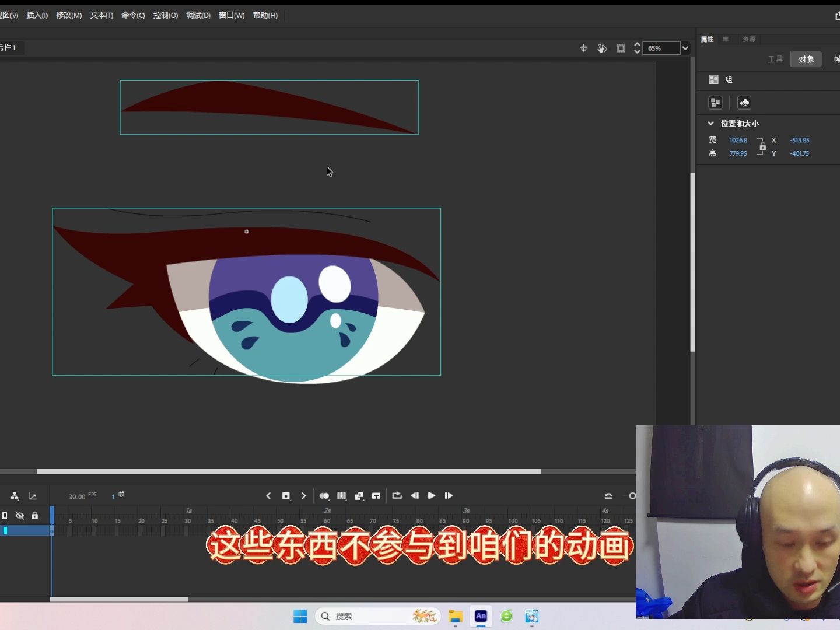Open the zoom percentage dropdown arrow

click(685, 48)
